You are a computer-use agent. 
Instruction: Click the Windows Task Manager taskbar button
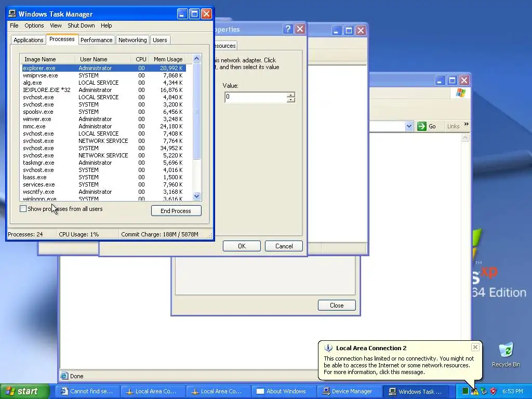point(416,392)
